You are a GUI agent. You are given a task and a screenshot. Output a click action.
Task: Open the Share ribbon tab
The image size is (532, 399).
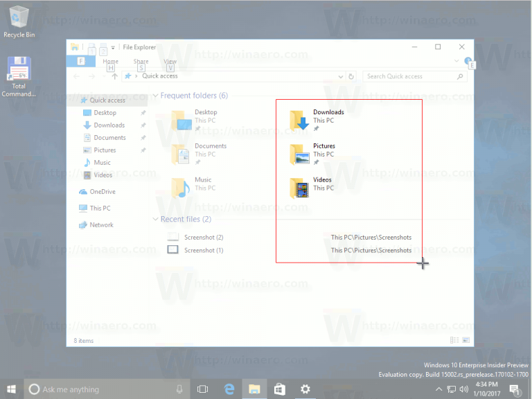pyautogui.click(x=141, y=62)
